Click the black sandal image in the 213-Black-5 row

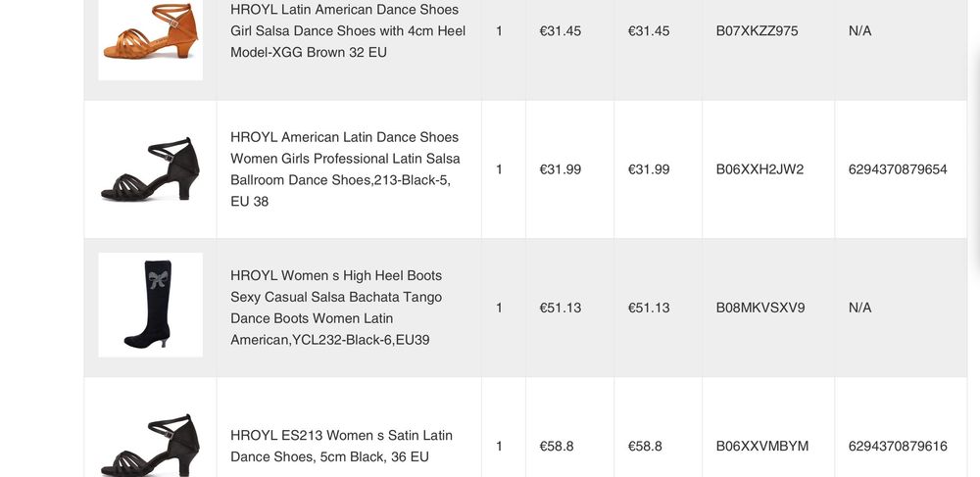150,169
